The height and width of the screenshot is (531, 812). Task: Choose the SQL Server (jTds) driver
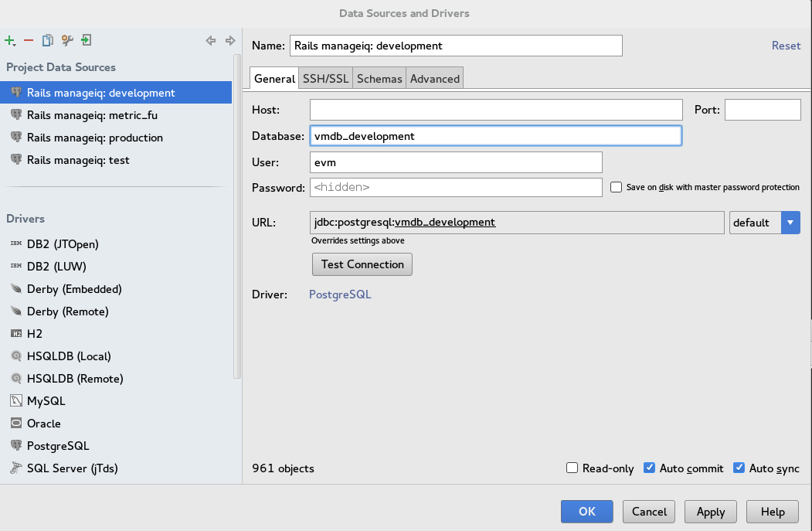[x=116, y=468]
